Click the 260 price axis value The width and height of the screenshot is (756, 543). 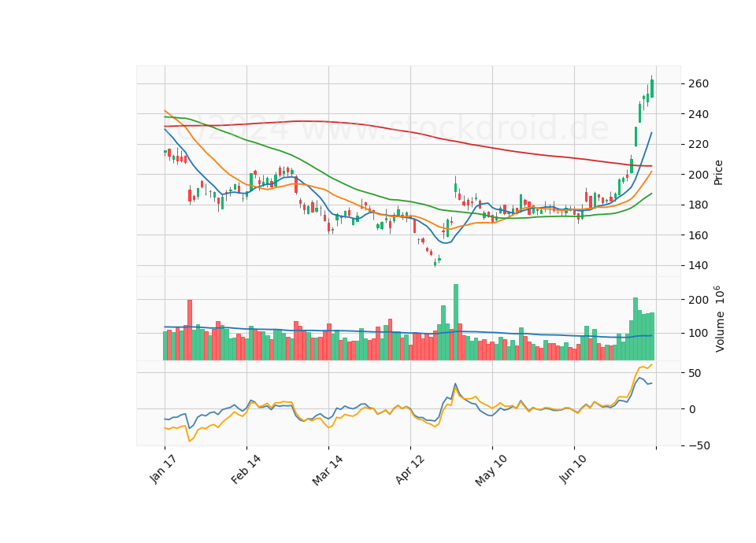[699, 84]
